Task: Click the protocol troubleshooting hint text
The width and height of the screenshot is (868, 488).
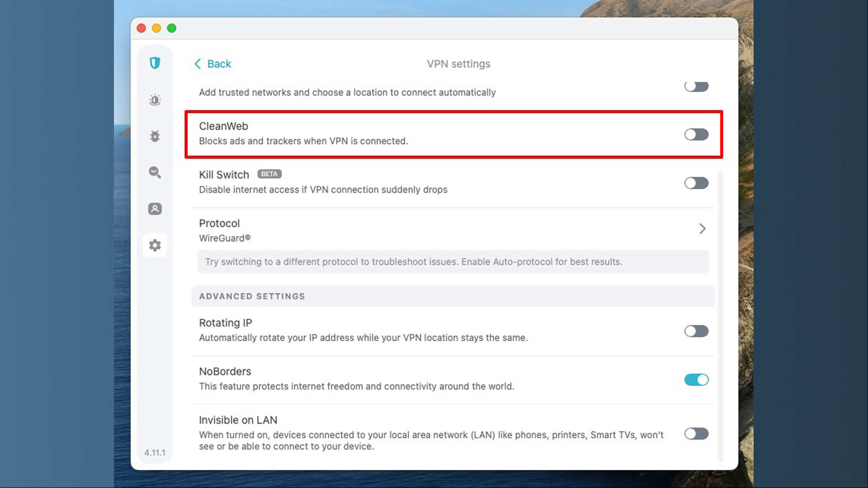Action: pyautogui.click(x=413, y=262)
